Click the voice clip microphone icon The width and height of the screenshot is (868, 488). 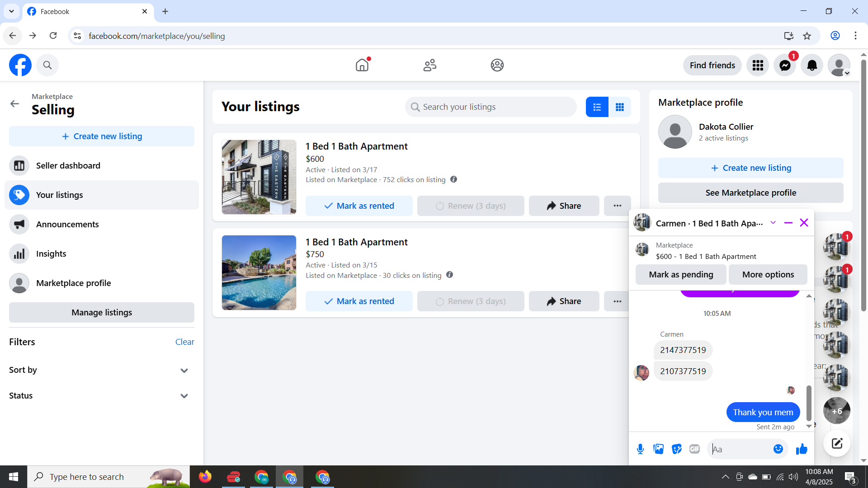point(640,449)
